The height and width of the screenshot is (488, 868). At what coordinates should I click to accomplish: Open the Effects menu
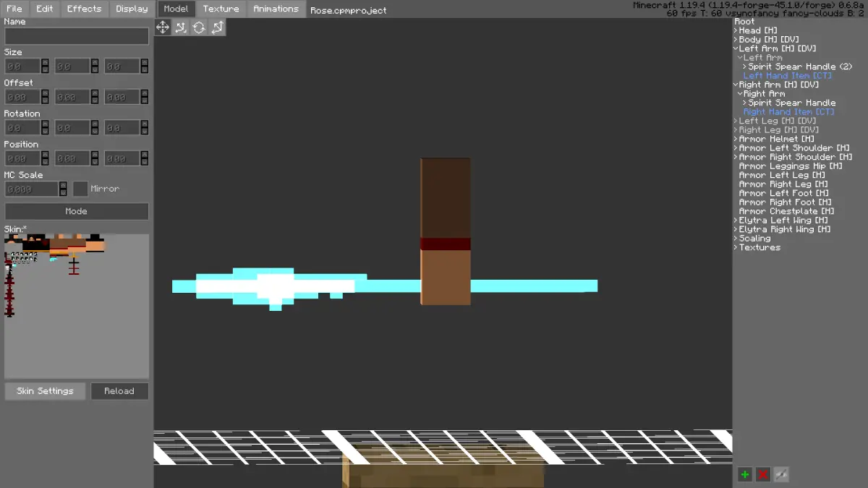(x=85, y=9)
